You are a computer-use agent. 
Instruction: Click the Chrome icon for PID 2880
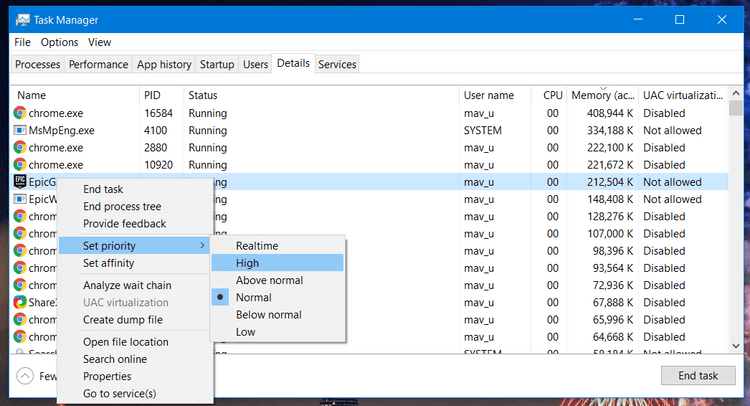[20, 147]
